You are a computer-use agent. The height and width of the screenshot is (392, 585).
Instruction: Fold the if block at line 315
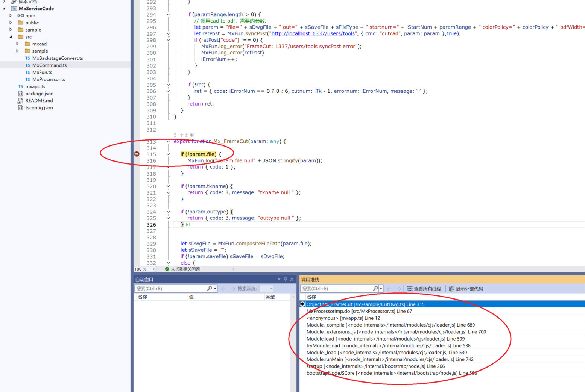(168, 154)
